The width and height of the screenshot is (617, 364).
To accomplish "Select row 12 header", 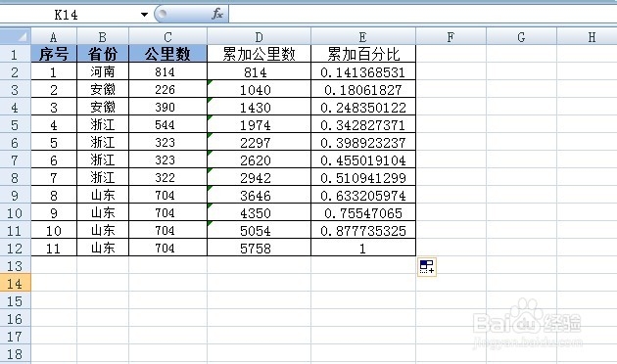I will coord(16,248).
